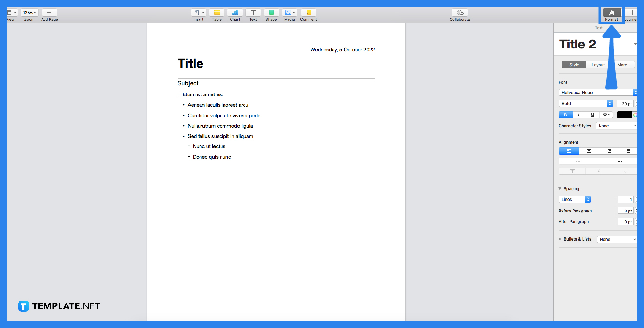Screen dimensions: 644x328
Task: Switch to the Layout tab
Action: coord(598,64)
